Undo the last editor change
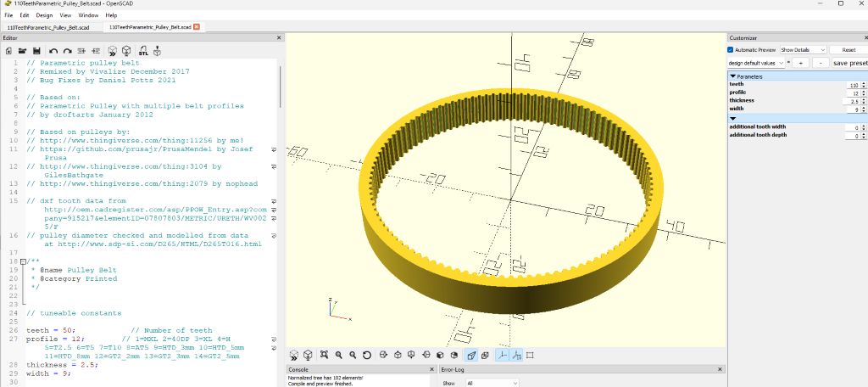The width and height of the screenshot is (868, 387). click(53, 51)
